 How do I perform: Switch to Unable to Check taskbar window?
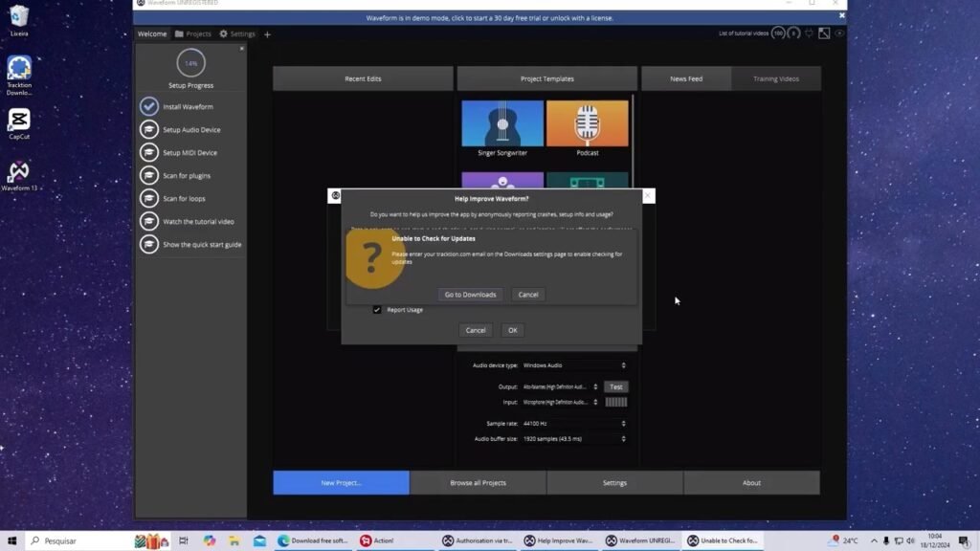pos(724,540)
